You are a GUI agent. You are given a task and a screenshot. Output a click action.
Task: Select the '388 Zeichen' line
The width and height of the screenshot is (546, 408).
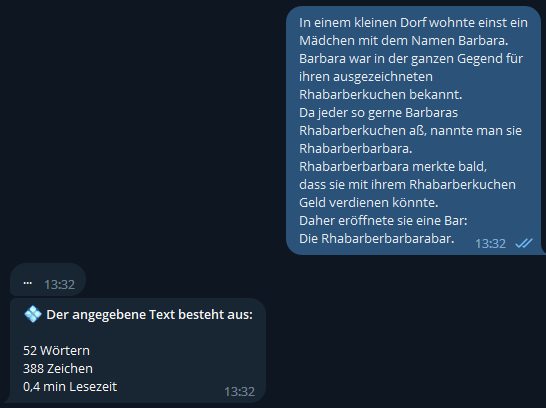58,369
